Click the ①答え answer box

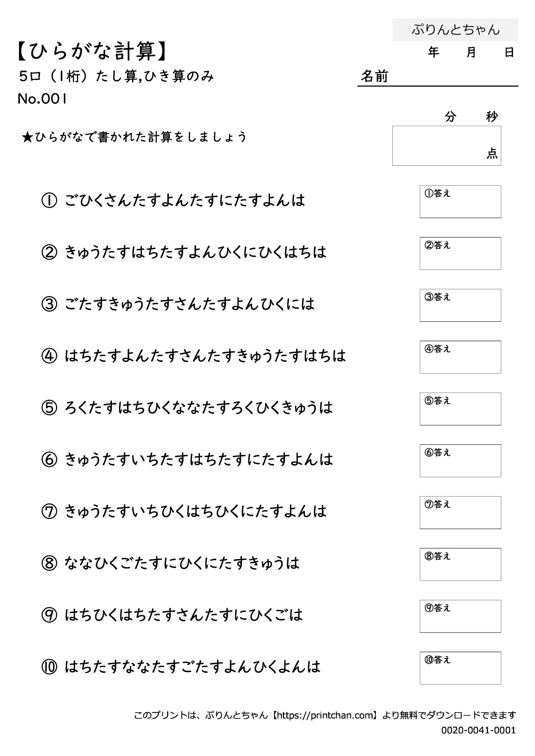coord(460,201)
